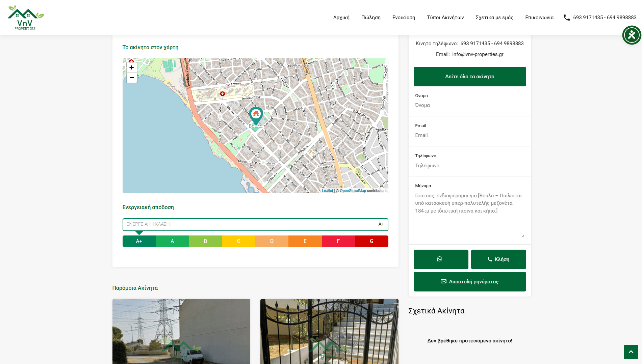Viewport: 642px width, 364px height.
Task: Open the Αρχική menu item
Action: 341,18
